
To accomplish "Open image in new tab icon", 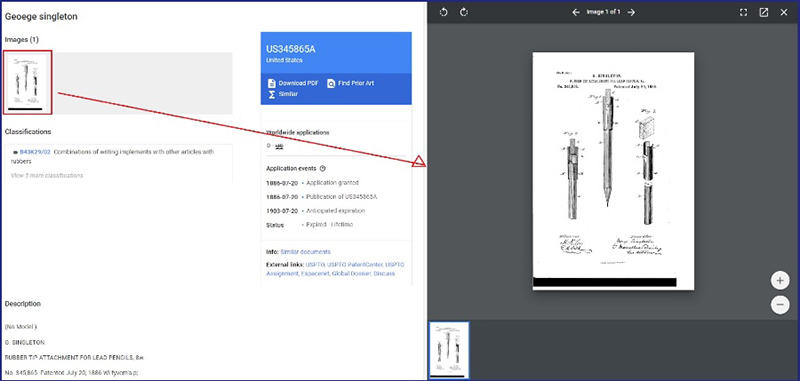I will click(764, 13).
